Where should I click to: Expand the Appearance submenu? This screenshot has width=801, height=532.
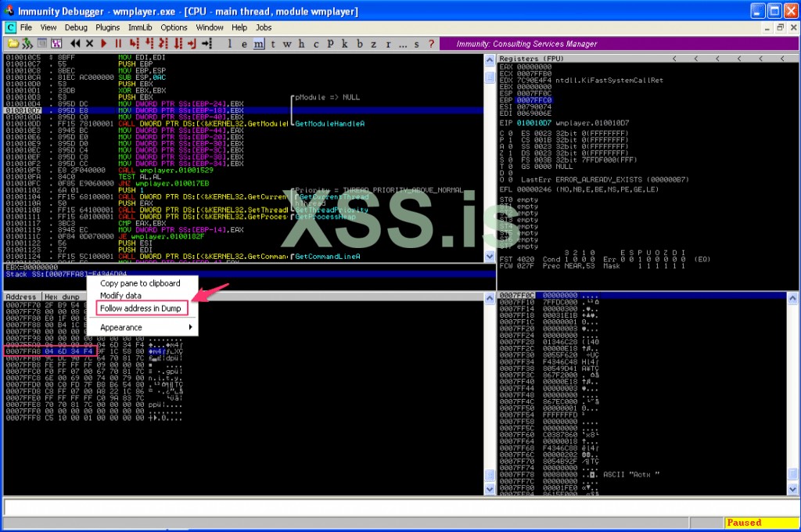pyautogui.click(x=142, y=327)
